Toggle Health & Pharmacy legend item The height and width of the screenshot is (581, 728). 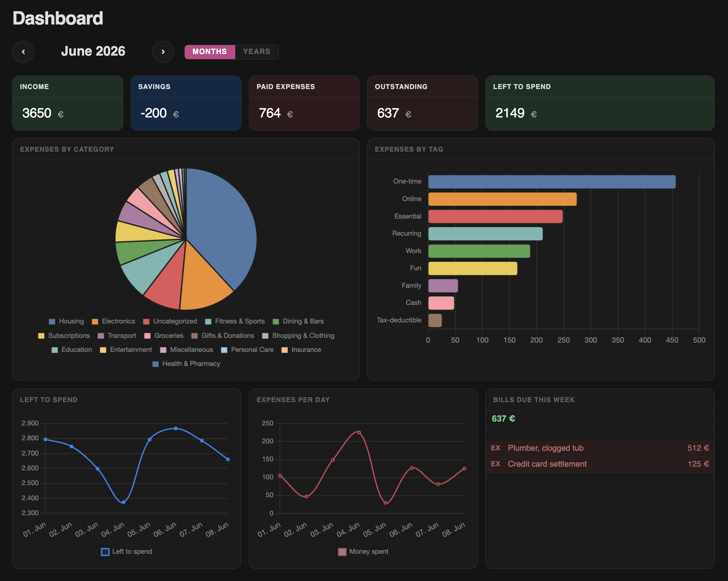click(186, 364)
